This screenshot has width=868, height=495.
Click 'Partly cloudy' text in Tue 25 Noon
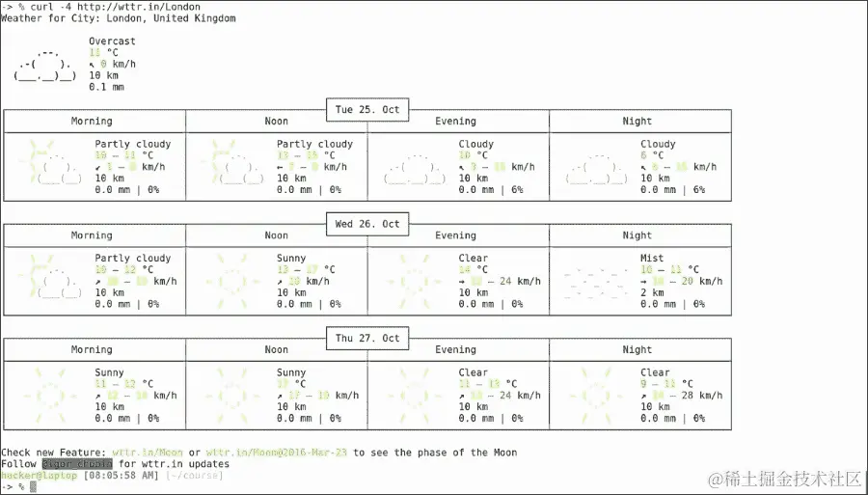pyautogui.click(x=314, y=144)
